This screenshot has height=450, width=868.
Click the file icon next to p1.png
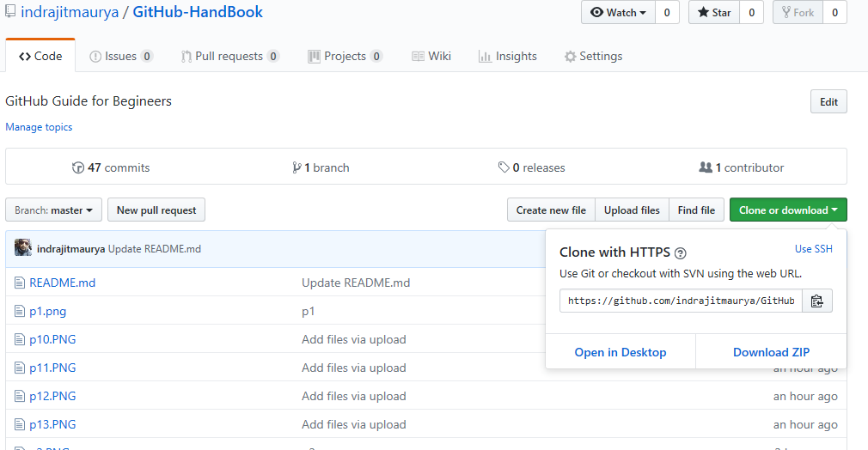coord(20,311)
